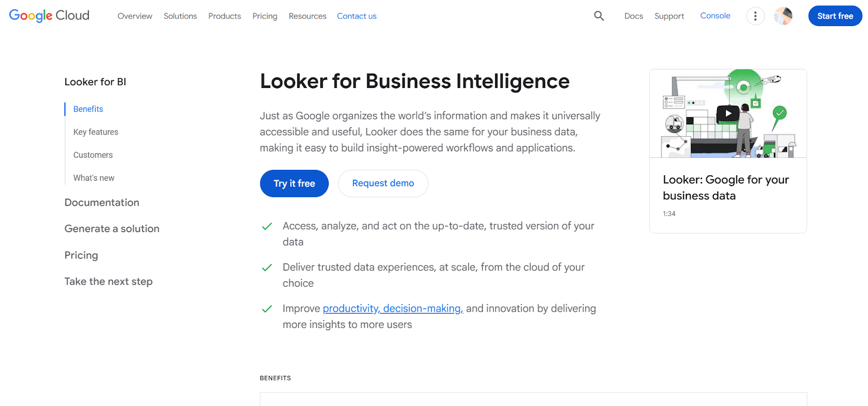This screenshot has width=868, height=406.
Task: Click the green checkmark beside the first benefit
Action: click(266, 226)
